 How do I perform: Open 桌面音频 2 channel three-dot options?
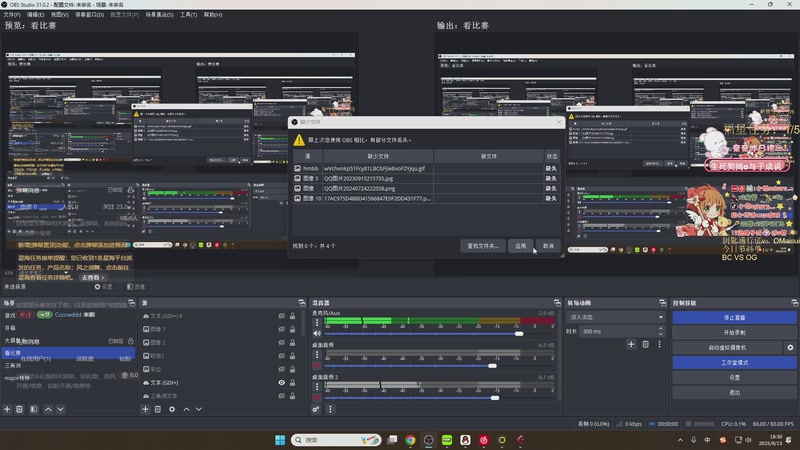point(317,387)
